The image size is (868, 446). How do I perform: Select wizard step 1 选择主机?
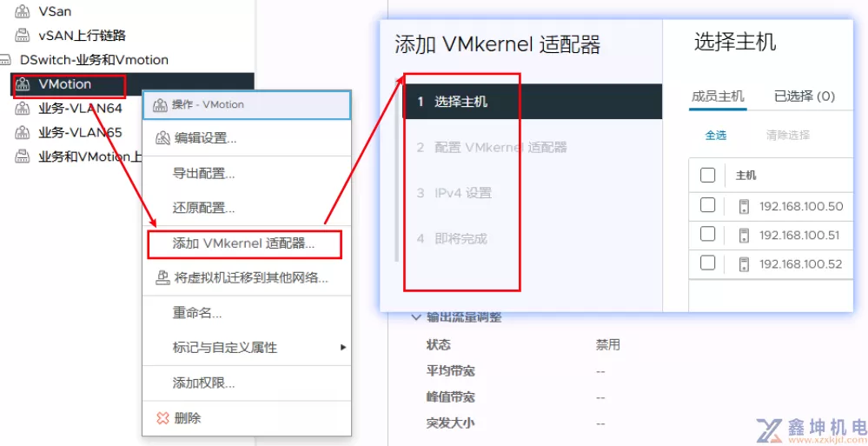(x=532, y=102)
